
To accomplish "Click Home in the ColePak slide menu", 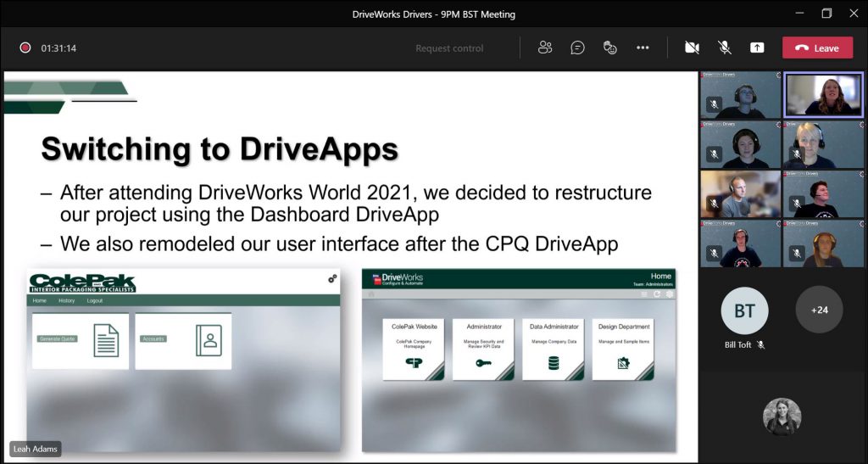I will 39,300.
